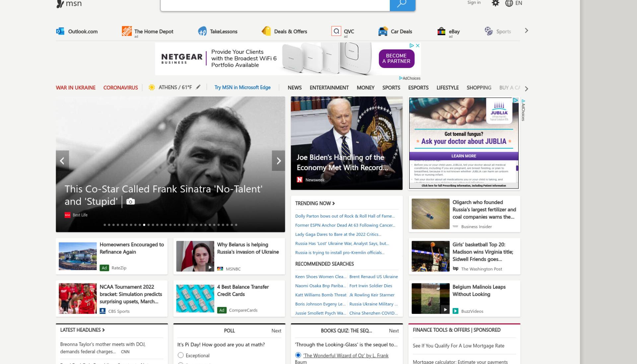Open Car Deals car icon
Screen dimensions: 637x364
383,31
